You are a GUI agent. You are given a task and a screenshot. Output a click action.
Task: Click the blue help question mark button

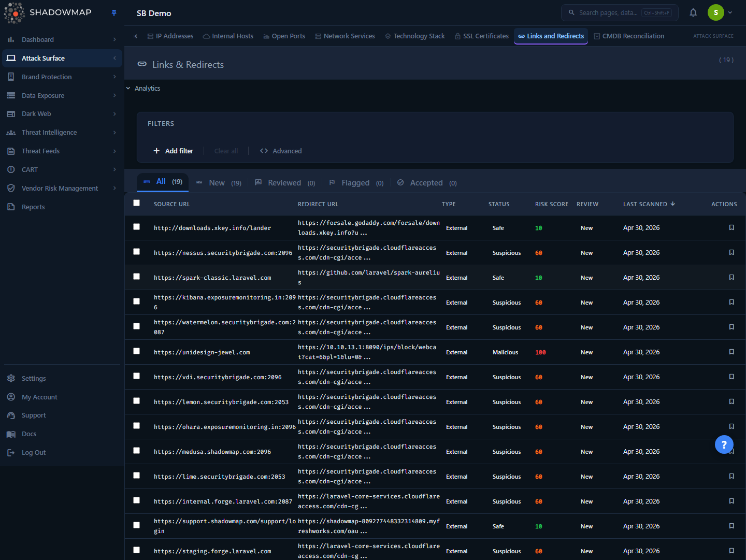724,444
